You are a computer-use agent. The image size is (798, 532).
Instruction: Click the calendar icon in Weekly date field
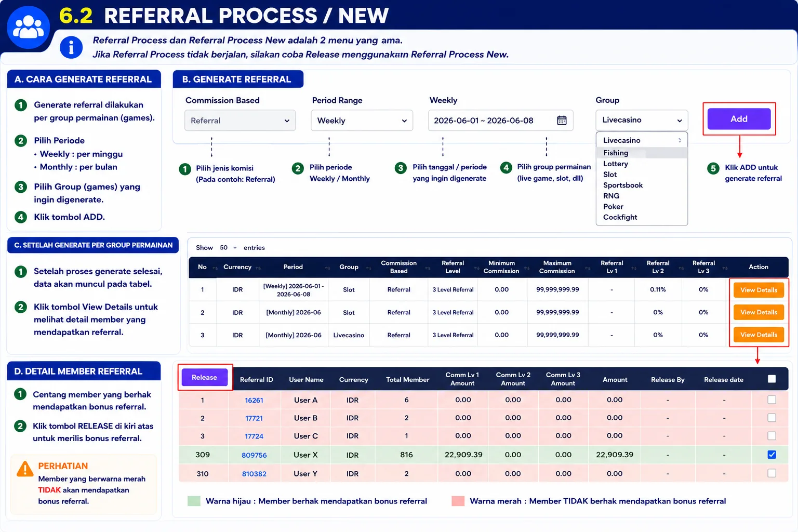pyautogui.click(x=562, y=121)
